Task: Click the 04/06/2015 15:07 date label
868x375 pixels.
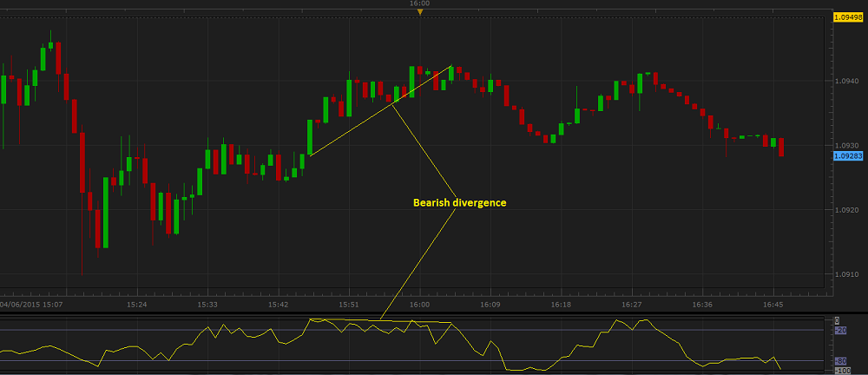Action: [31, 305]
